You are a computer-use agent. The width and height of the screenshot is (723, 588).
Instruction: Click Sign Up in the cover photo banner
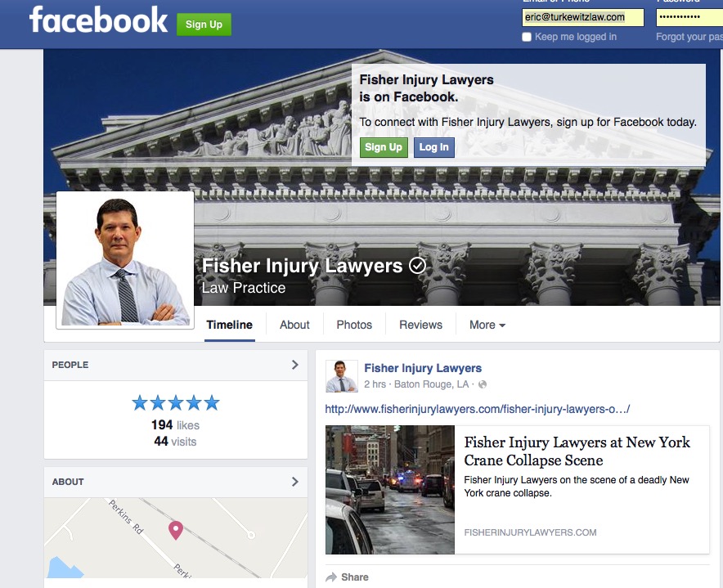tap(384, 147)
